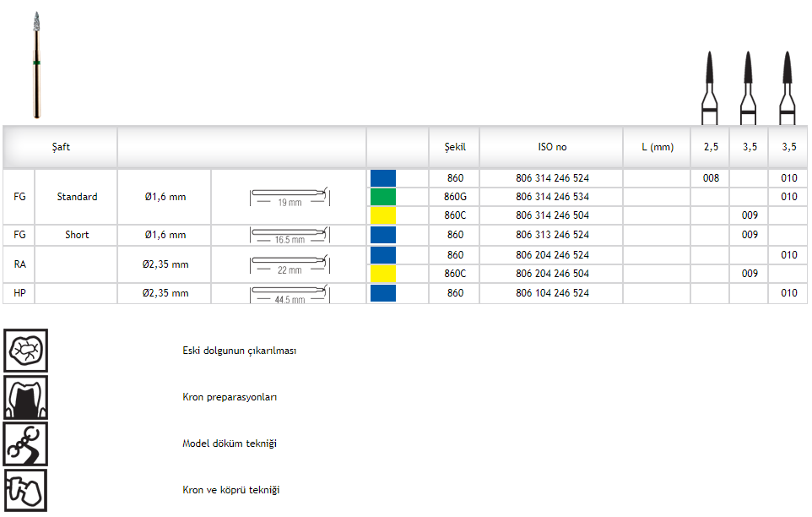Select the green swatch for 860G
Screen dimensions: 812x517
383,197
